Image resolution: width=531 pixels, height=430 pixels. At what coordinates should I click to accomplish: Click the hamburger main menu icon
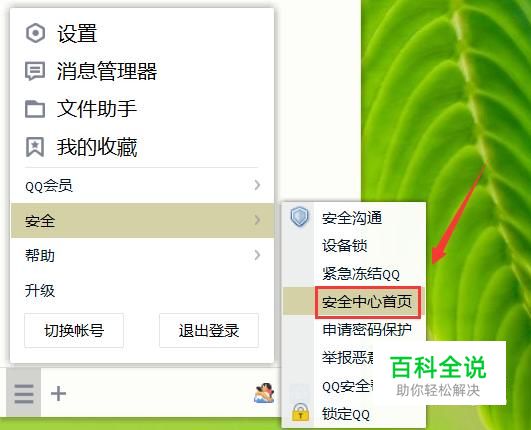point(24,394)
